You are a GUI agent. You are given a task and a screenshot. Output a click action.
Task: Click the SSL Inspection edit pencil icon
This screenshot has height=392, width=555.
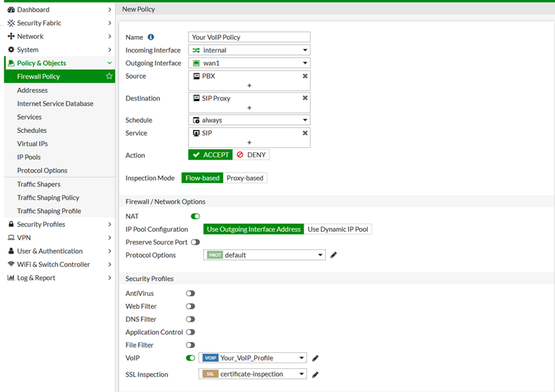coord(315,375)
